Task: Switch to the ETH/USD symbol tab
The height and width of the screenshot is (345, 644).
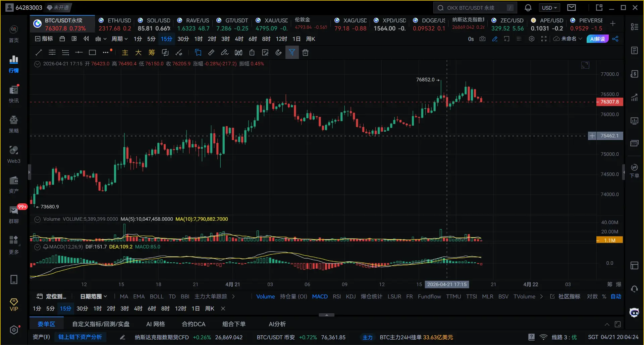Action: point(115,24)
